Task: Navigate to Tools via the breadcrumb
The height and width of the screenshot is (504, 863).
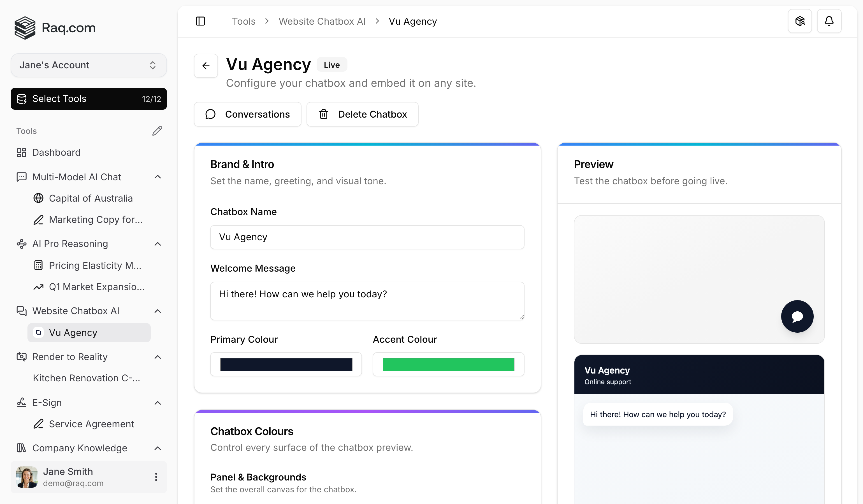Action: (243, 21)
